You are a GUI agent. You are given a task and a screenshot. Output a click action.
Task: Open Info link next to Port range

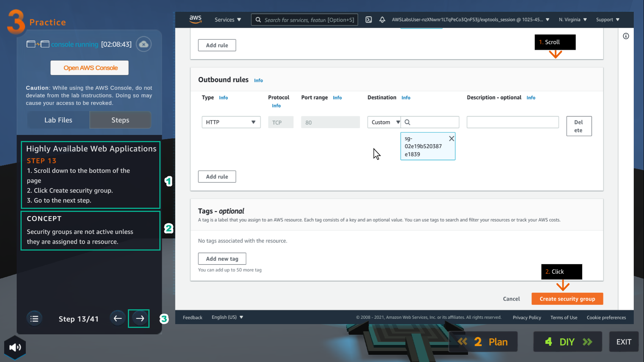pyautogui.click(x=337, y=98)
